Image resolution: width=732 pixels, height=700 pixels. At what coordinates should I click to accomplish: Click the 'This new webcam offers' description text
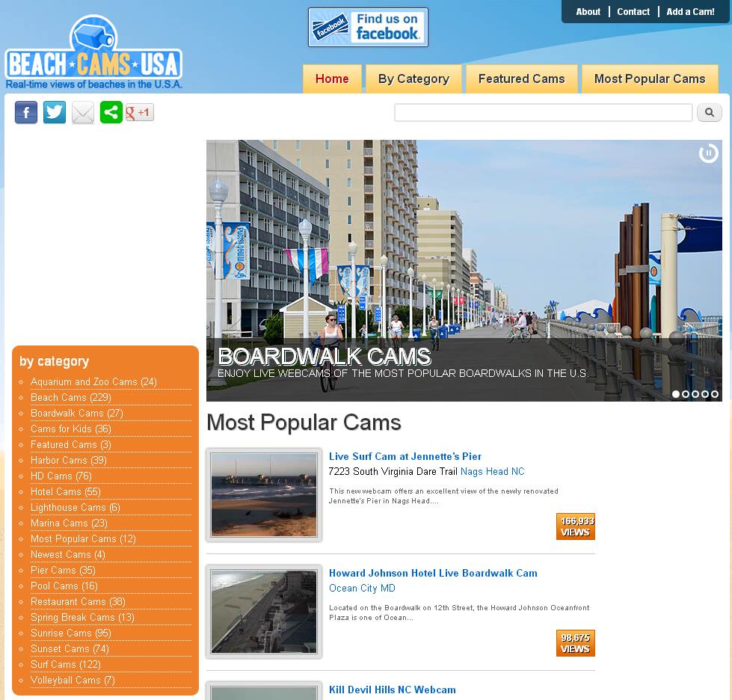tap(443, 496)
